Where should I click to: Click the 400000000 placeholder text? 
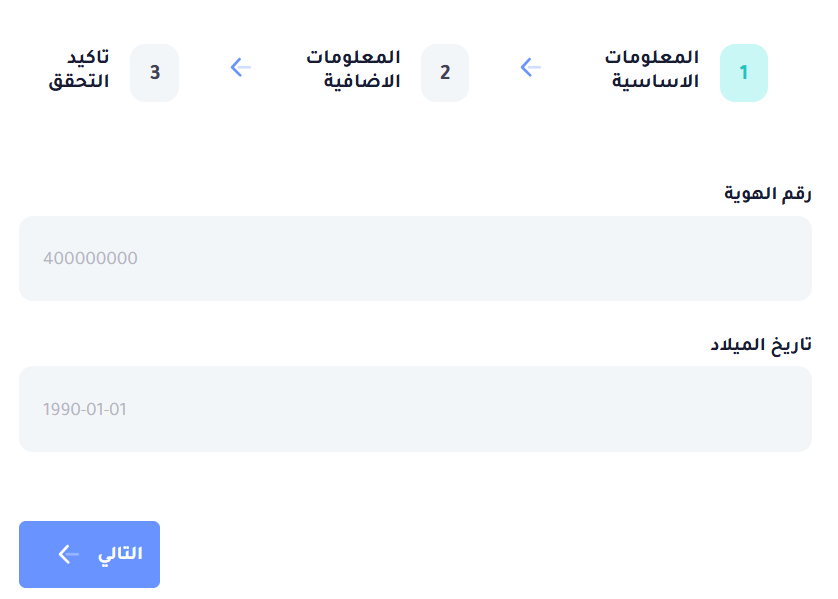(90, 259)
